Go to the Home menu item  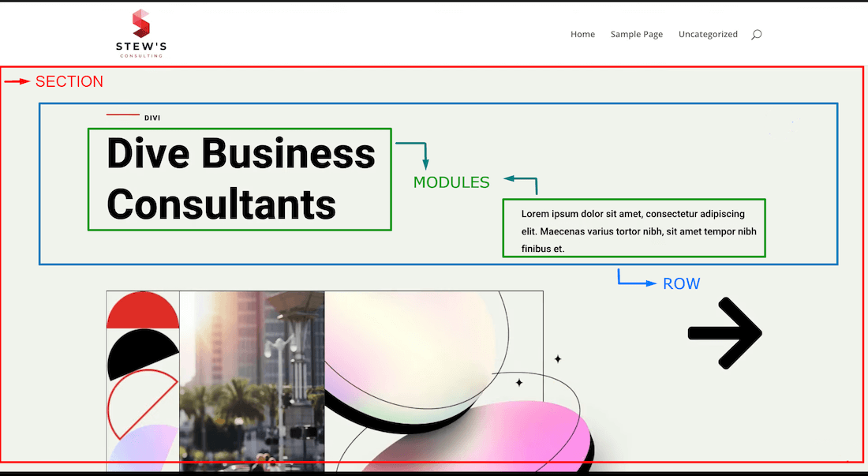click(582, 34)
